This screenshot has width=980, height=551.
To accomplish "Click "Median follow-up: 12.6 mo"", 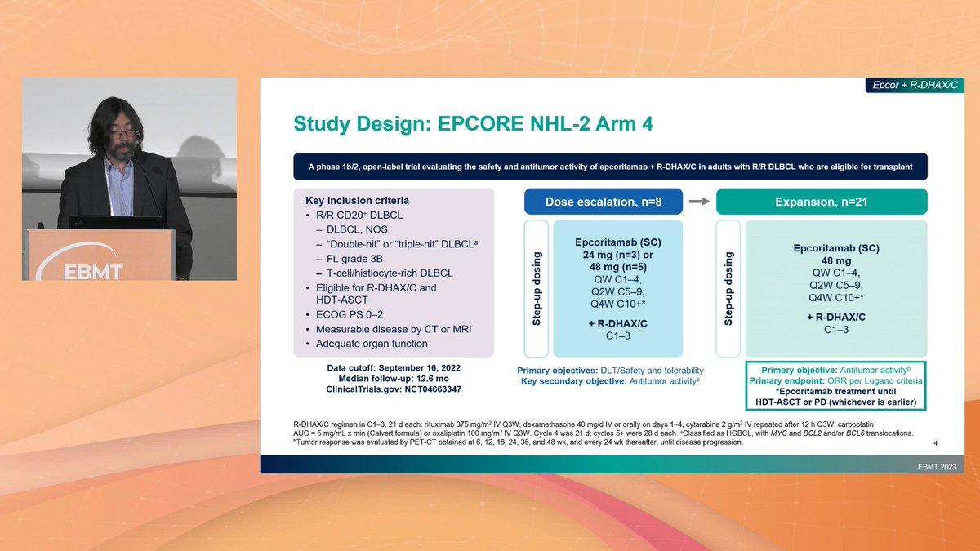I will 394,379.
